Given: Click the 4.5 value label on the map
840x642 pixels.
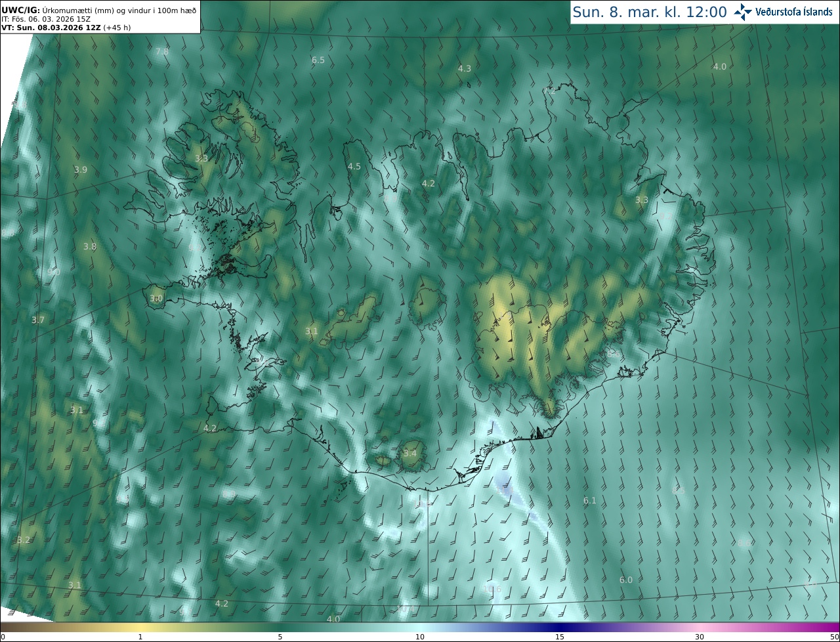Looking at the screenshot, I should 354,166.
